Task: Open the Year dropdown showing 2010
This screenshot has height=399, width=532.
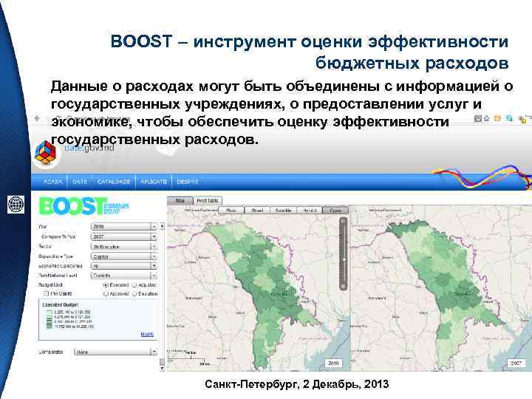Action: tap(124, 226)
